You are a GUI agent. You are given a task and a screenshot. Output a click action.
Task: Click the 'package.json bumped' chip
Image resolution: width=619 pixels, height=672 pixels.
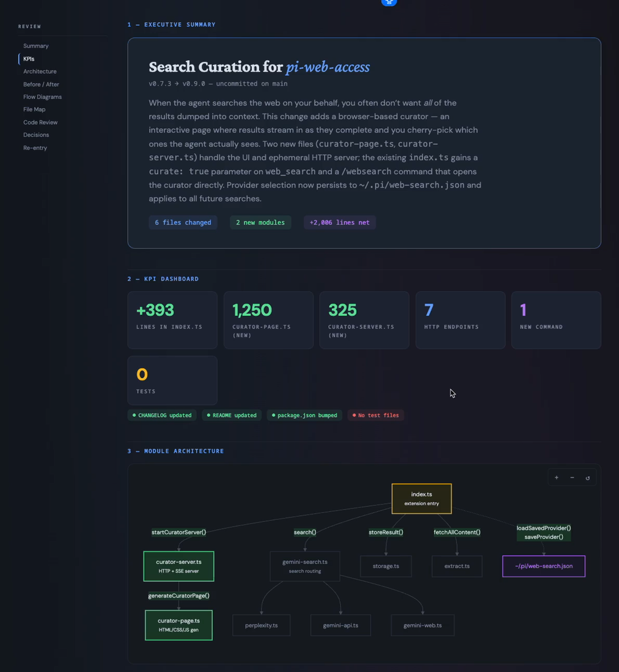coord(304,415)
